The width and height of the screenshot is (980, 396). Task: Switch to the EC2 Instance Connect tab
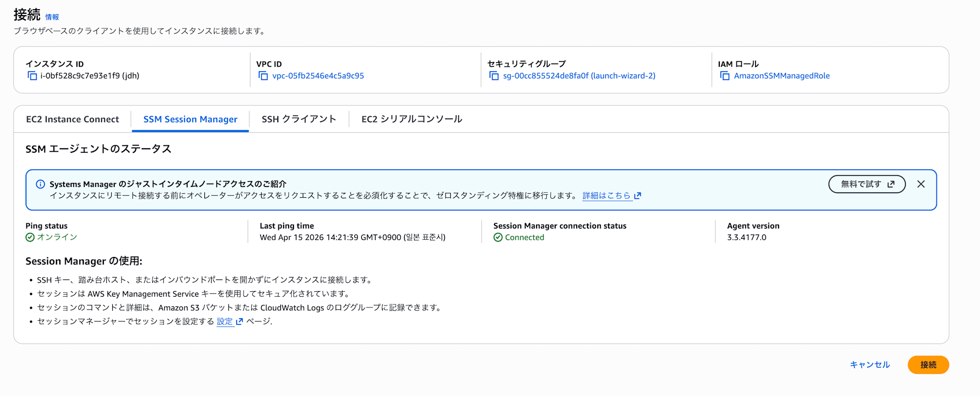73,119
